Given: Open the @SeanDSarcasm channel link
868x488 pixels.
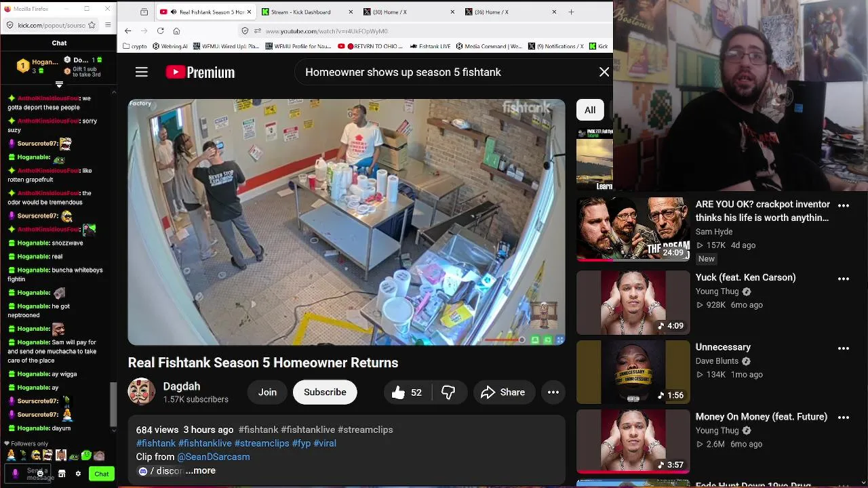Looking at the screenshot, I should 214,457.
